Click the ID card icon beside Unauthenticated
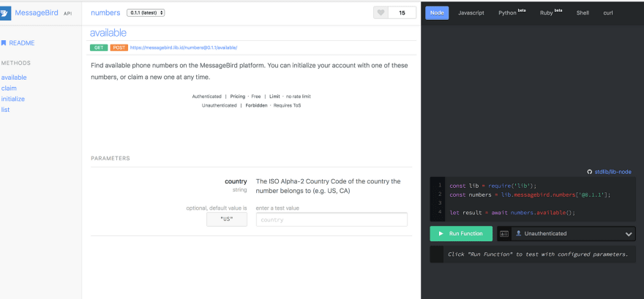This screenshot has height=299, width=644. tap(504, 233)
